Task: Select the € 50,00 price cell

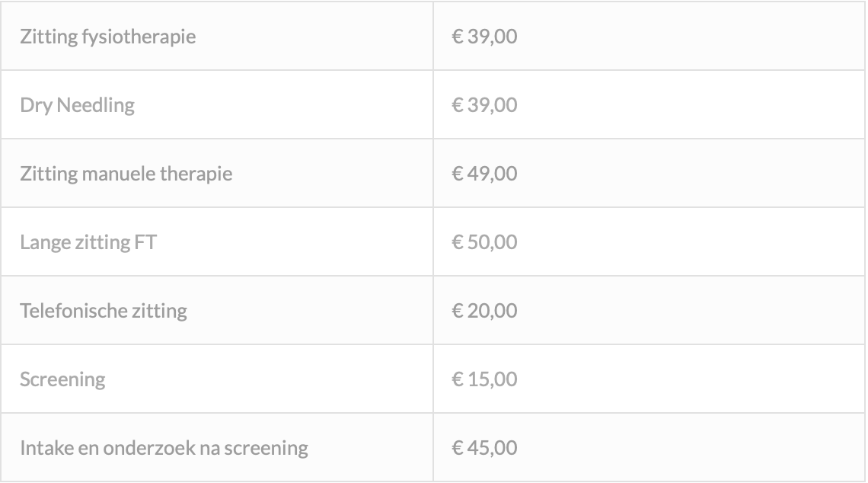Action: click(484, 242)
